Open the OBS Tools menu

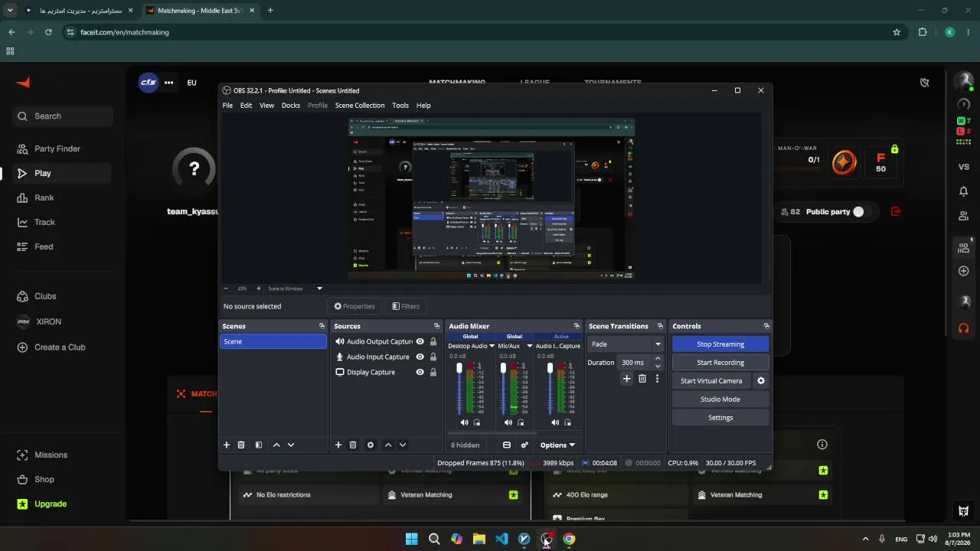[400, 106]
